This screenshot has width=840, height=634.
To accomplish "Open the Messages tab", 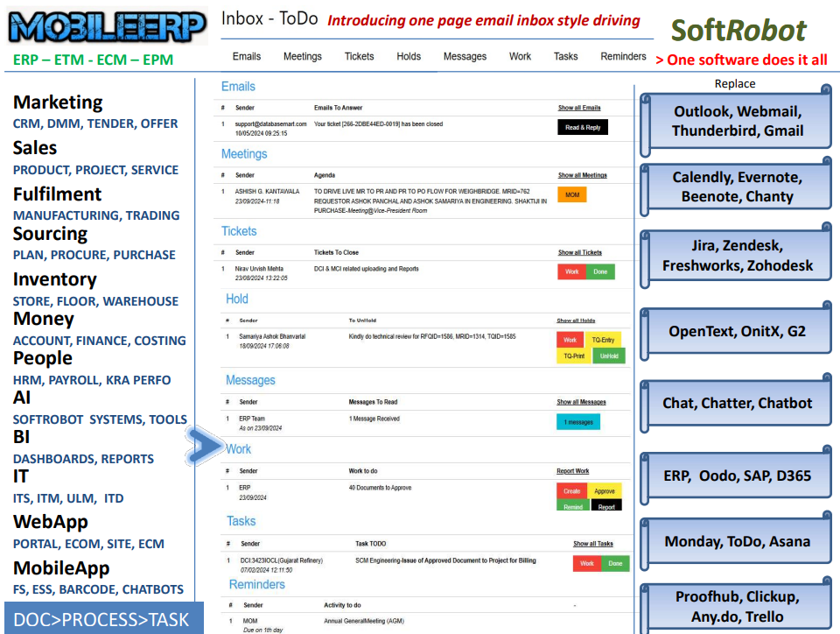I will point(465,56).
